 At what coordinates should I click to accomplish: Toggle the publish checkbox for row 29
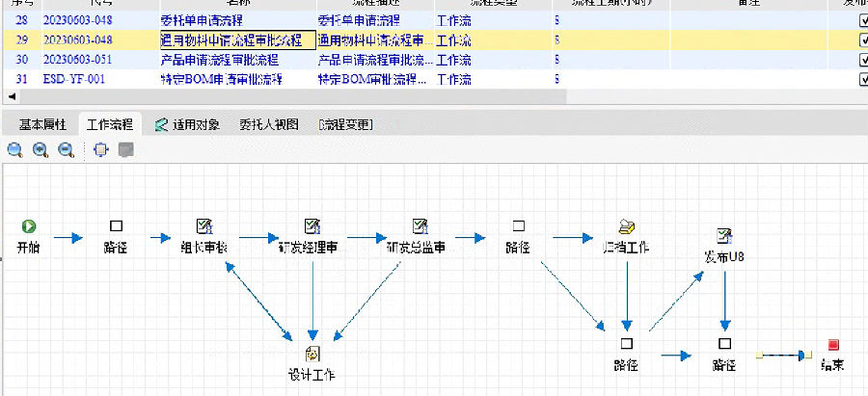tap(863, 40)
